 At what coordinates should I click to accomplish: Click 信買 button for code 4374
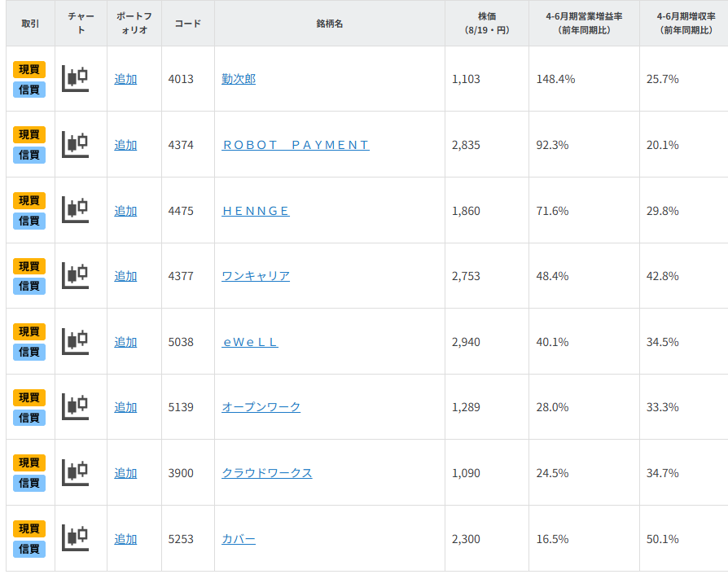click(x=29, y=155)
